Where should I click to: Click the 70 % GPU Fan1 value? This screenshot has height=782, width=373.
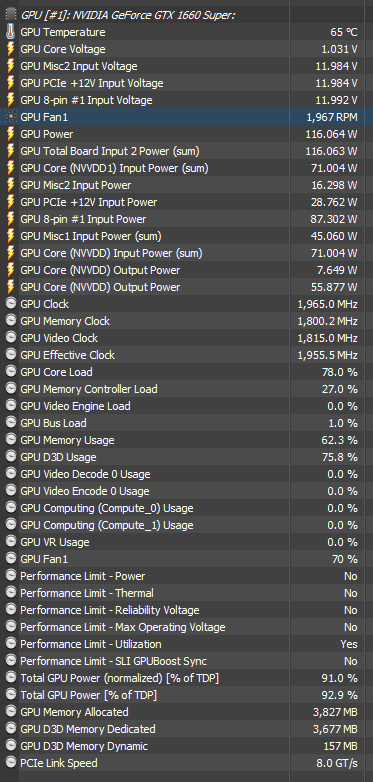345,559
